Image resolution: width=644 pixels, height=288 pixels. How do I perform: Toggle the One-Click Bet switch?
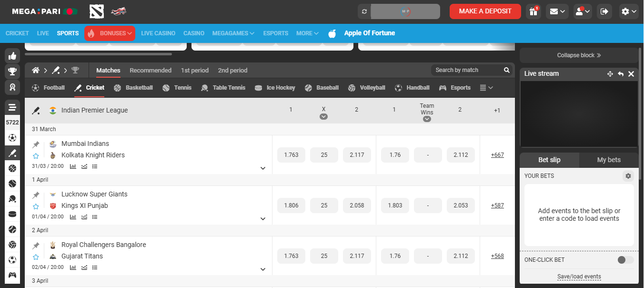tap(625, 260)
